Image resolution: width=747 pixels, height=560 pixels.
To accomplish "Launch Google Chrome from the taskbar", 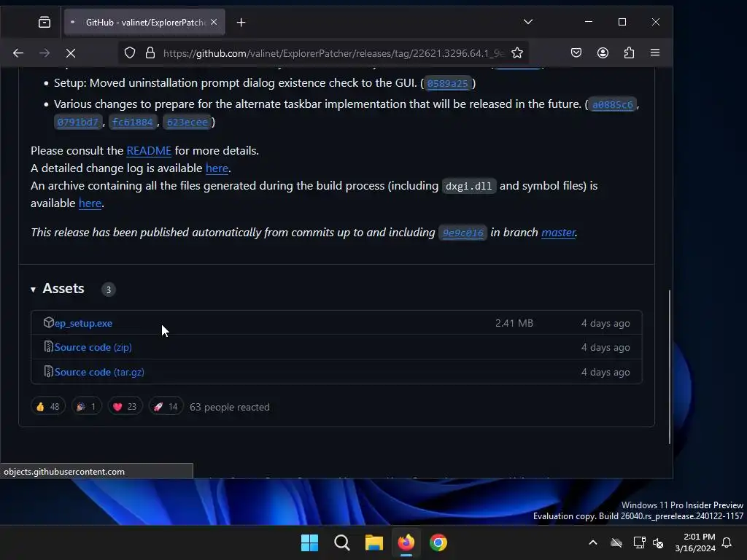I will pyautogui.click(x=438, y=542).
